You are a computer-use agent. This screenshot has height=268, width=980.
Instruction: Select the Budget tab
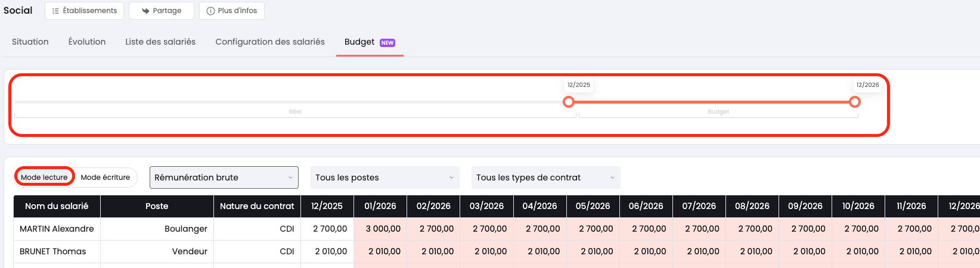[370, 42]
